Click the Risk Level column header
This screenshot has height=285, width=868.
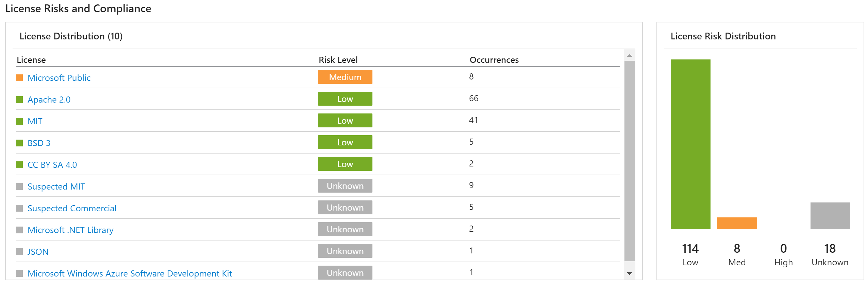(338, 60)
